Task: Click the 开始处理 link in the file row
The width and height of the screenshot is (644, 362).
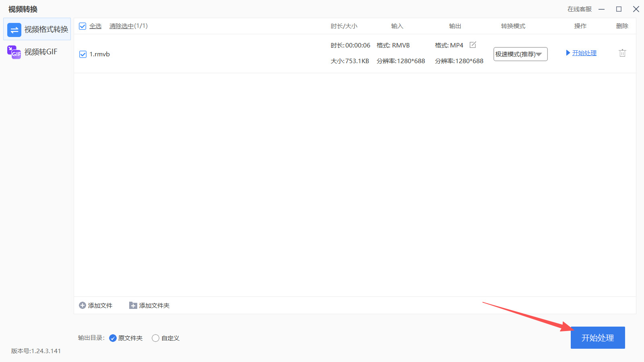Action: 584,53
